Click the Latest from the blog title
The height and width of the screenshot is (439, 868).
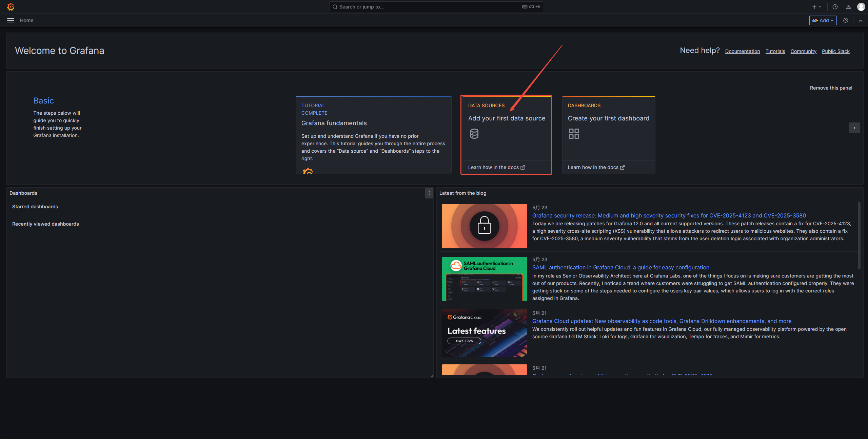[462, 193]
